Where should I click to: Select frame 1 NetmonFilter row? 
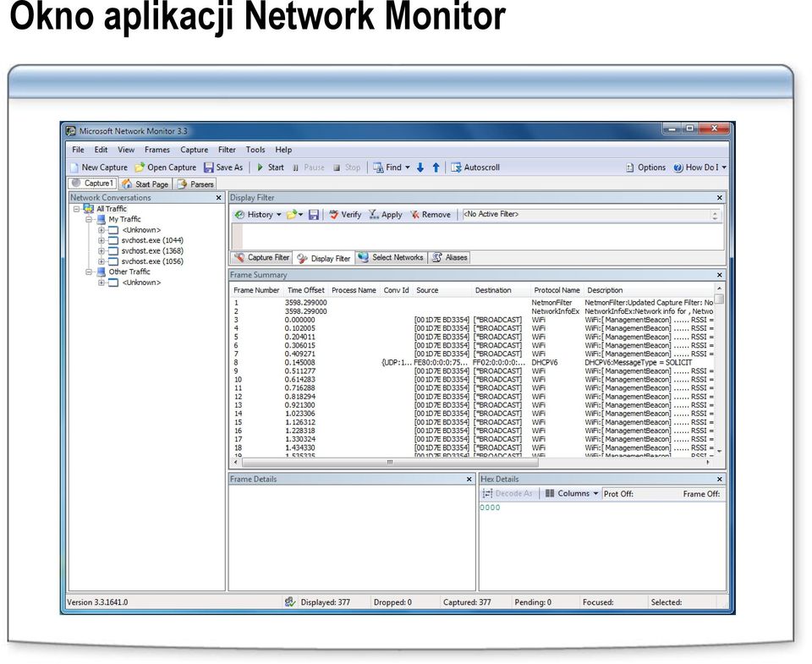[472, 303]
